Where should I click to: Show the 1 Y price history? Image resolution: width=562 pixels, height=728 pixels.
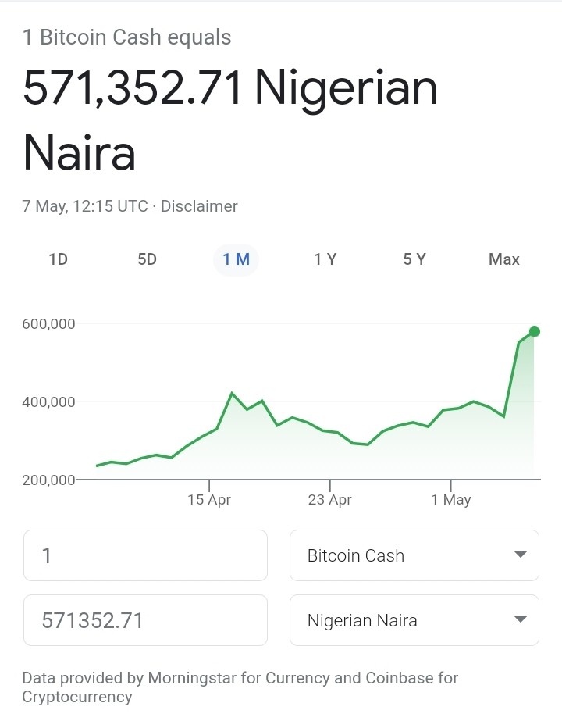click(x=325, y=259)
